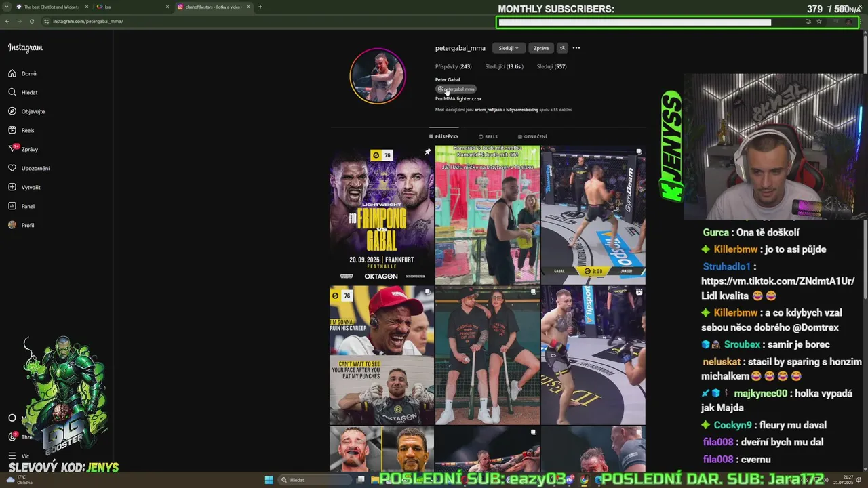This screenshot has width=868, height=488.
Task: Reload the Instagram page
Action: point(31,21)
